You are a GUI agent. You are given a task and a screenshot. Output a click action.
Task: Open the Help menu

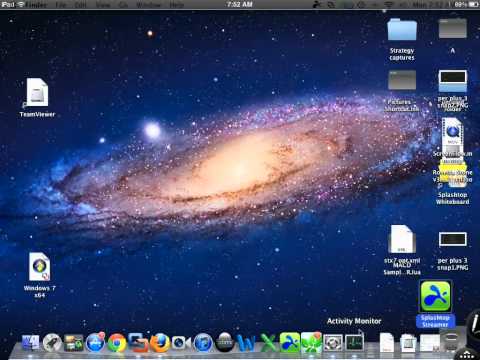pyautogui.click(x=176, y=5)
